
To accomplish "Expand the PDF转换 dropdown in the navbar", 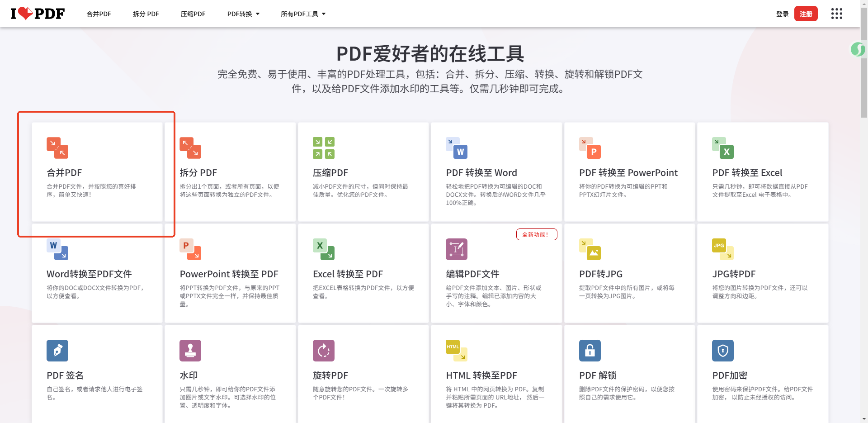I will pos(244,14).
